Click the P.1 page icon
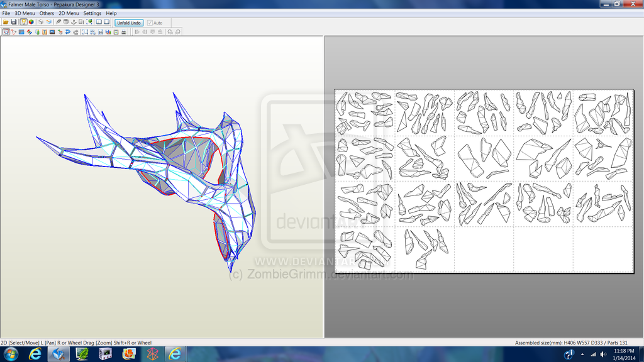The height and width of the screenshot is (362, 644). [101, 32]
